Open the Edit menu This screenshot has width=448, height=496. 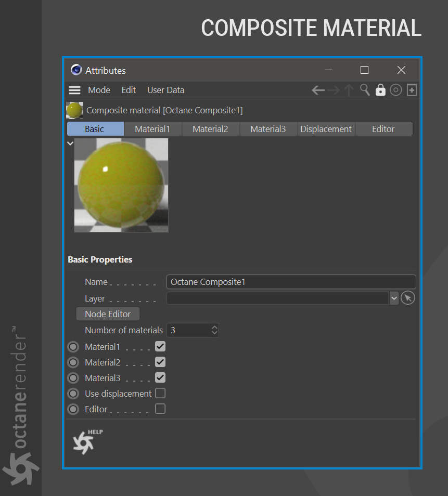129,90
